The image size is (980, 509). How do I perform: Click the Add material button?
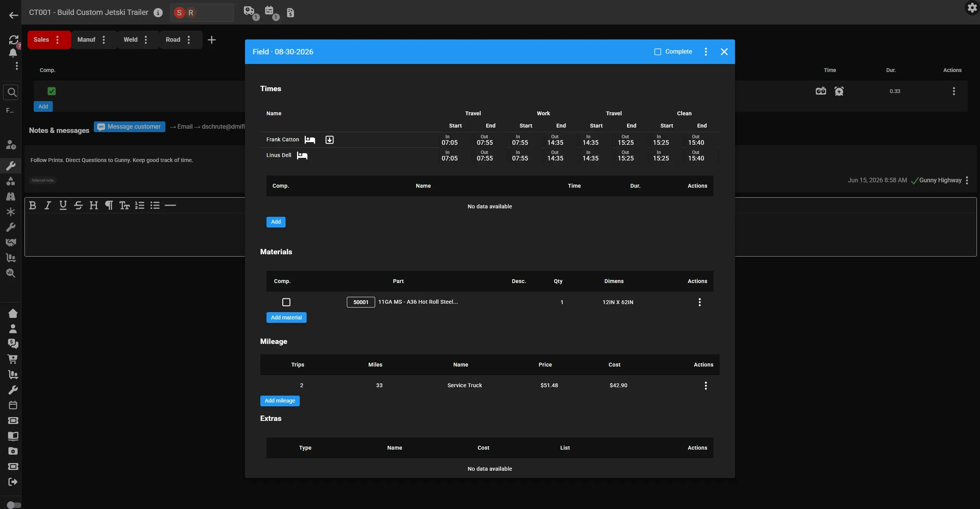coord(286,318)
